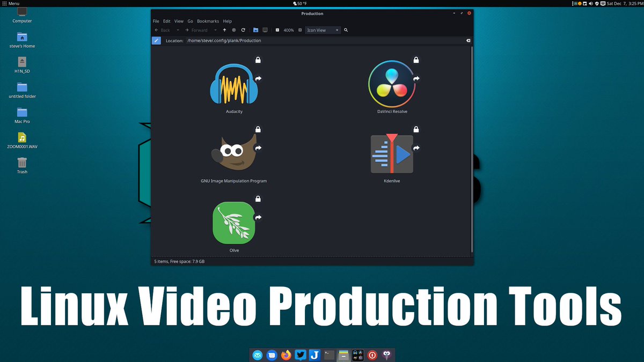Viewport: 644px width, 362px height.
Task: Close the Production window
Action: tap(469, 13)
